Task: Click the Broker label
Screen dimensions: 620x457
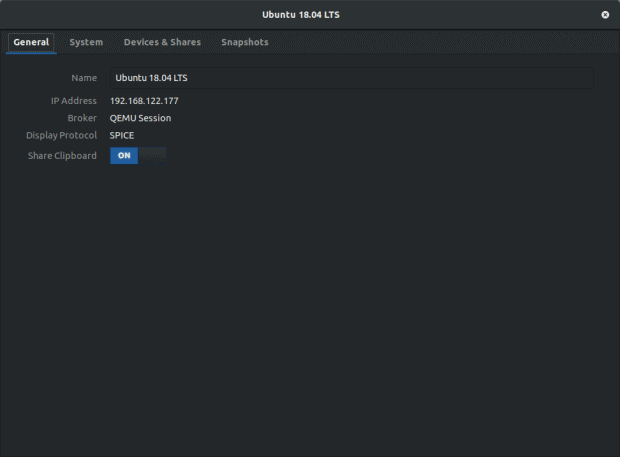Action: coord(82,118)
